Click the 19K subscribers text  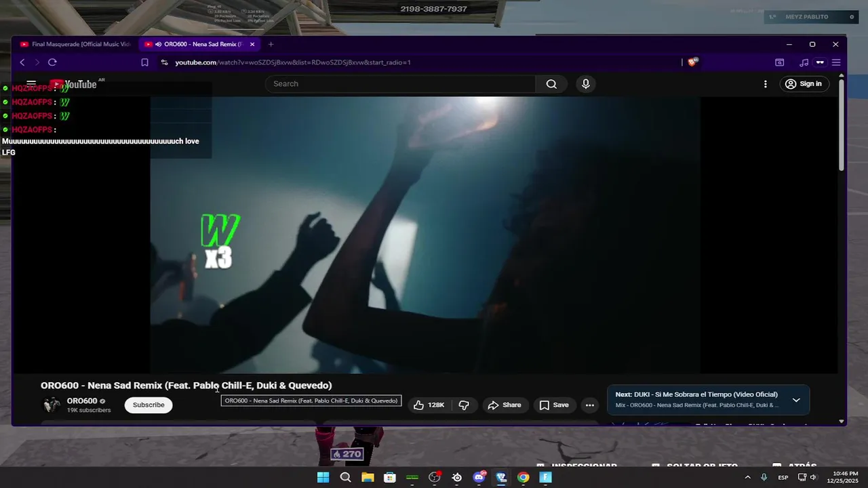coord(89,410)
